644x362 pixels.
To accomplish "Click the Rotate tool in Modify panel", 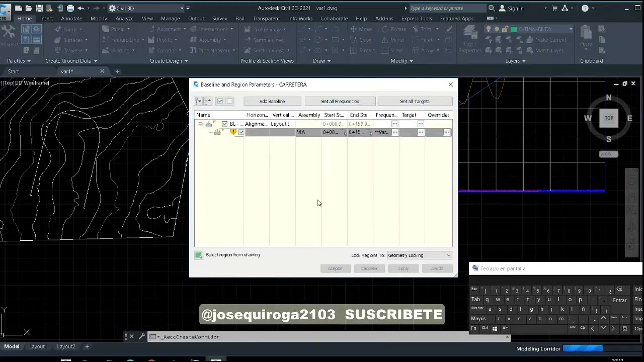I will click(393, 29).
